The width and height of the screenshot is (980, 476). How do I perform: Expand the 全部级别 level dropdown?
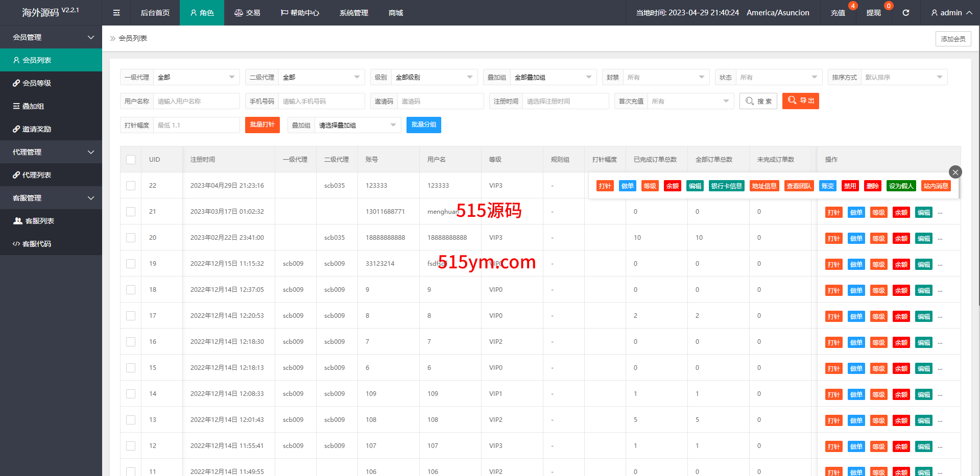(x=434, y=77)
